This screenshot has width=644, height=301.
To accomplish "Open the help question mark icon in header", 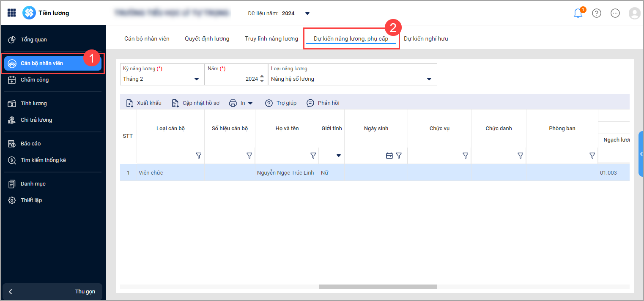I will click(x=597, y=13).
